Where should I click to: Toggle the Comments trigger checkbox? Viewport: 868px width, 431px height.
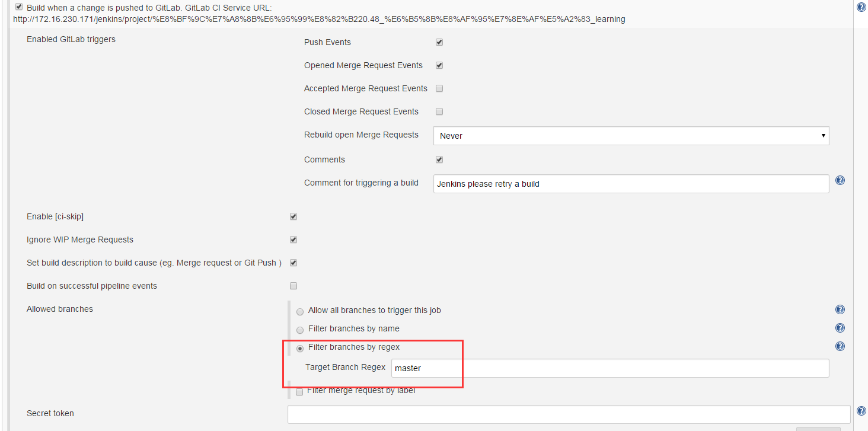439,159
